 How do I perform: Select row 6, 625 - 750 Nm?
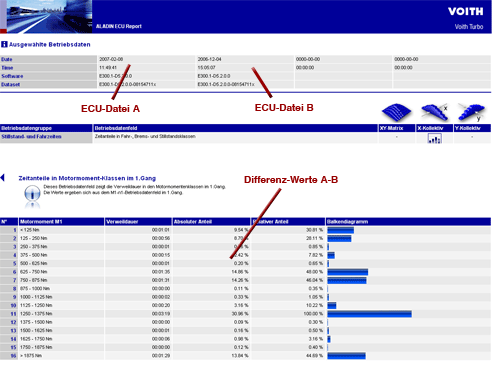click(245, 272)
